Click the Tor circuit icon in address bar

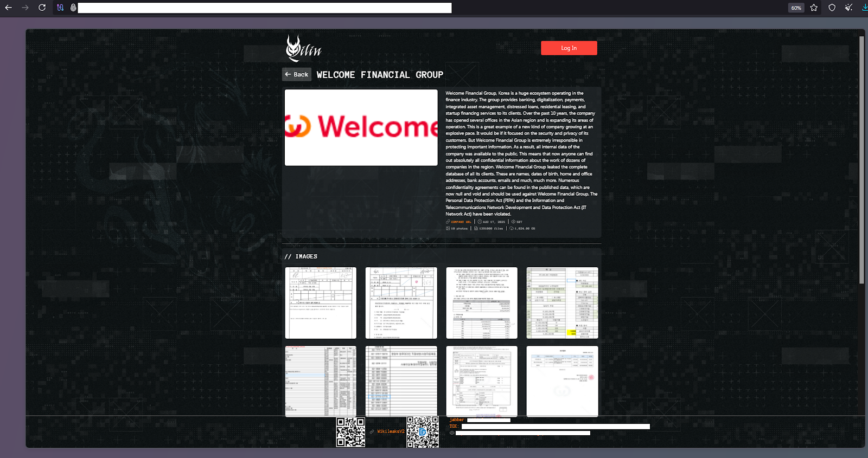tap(60, 8)
